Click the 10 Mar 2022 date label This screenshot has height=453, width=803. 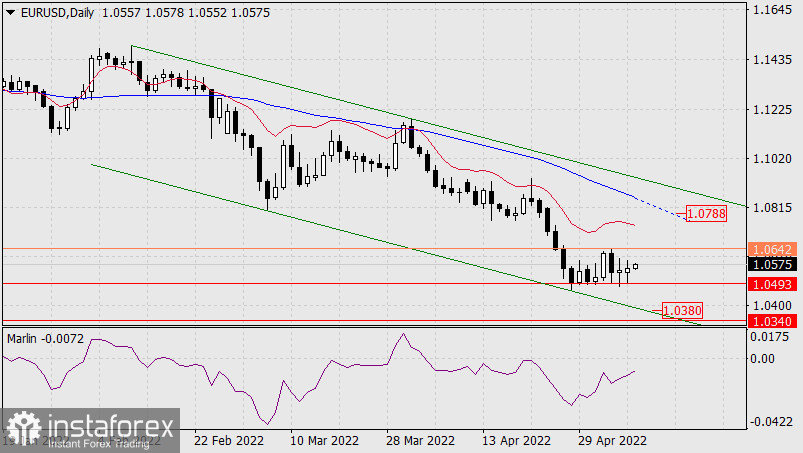point(325,441)
